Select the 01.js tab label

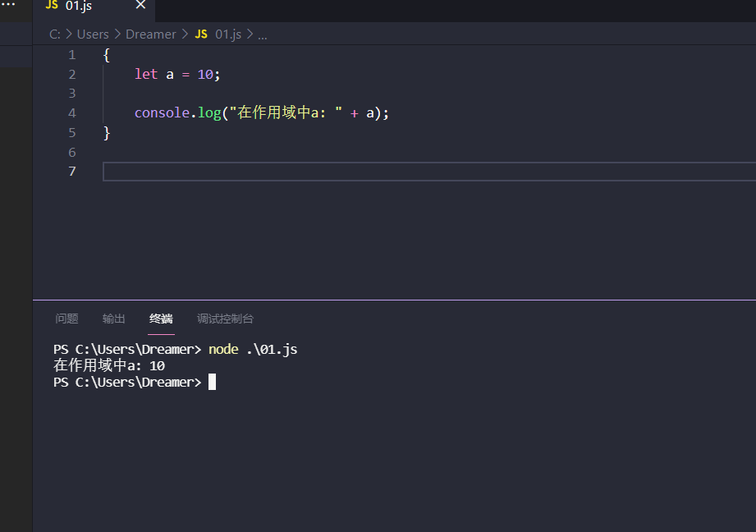(x=79, y=6)
